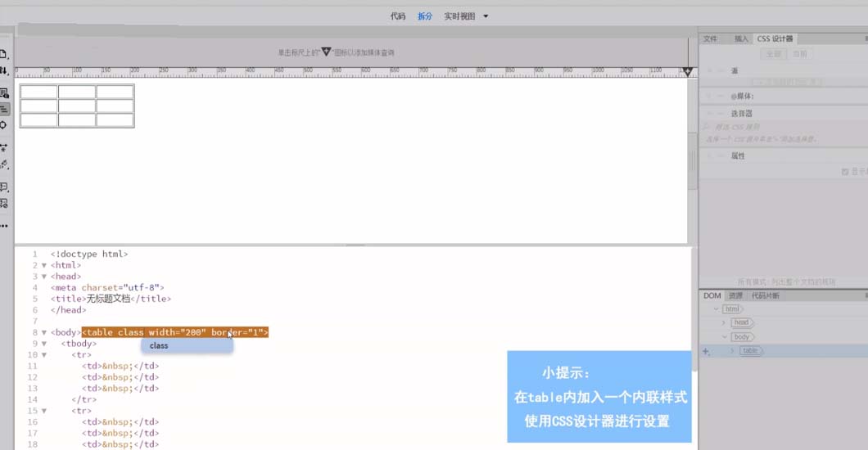Click the media query triangle icon on ruler

[x=326, y=52]
